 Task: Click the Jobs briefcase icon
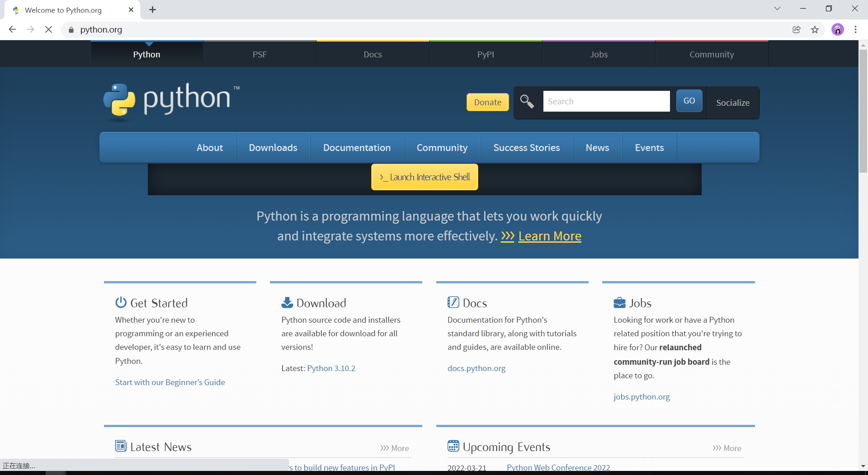click(x=619, y=302)
